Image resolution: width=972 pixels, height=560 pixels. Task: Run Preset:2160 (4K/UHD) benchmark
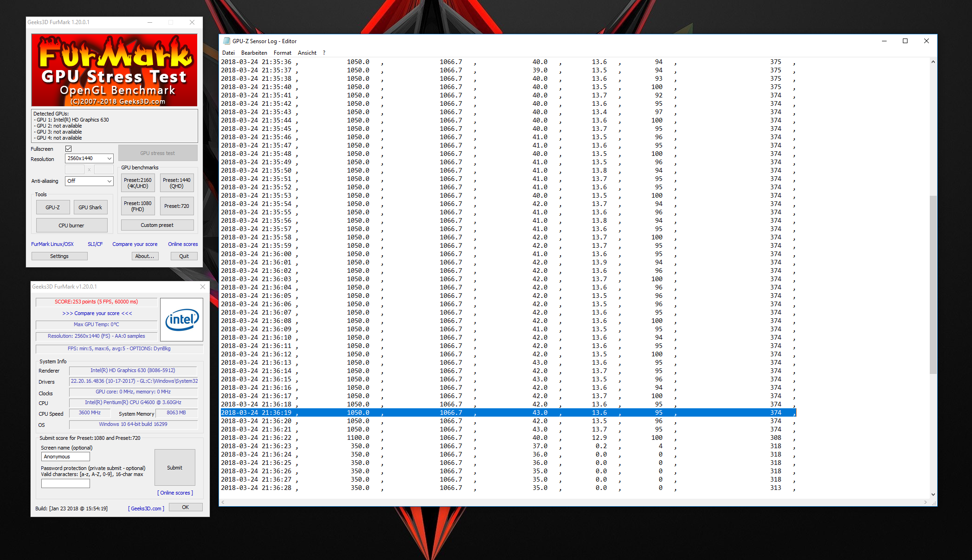[138, 183]
